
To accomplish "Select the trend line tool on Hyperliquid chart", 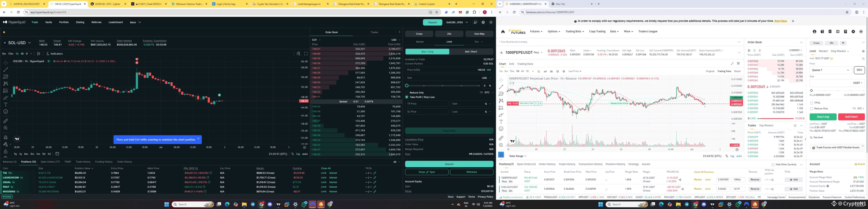I will pos(5,70).
